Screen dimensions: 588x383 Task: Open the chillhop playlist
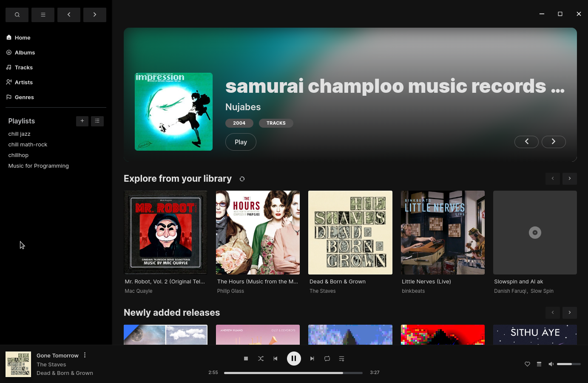point(19,155)
